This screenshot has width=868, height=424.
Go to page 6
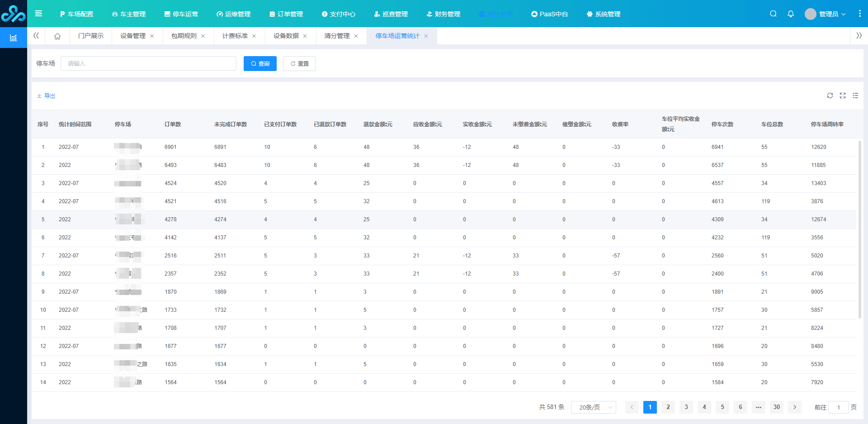click(x=741, y=407)
